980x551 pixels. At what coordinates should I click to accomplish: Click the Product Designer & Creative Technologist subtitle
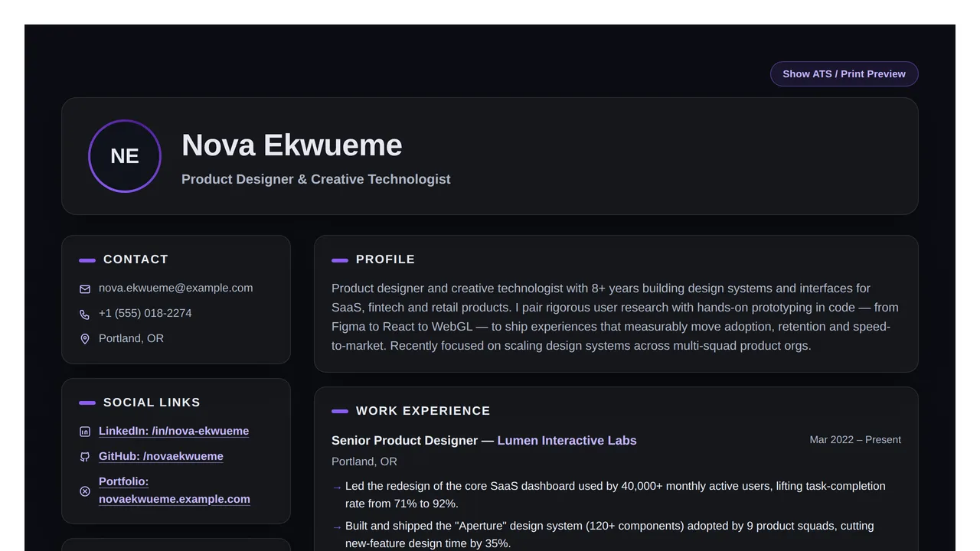(316, 179)
